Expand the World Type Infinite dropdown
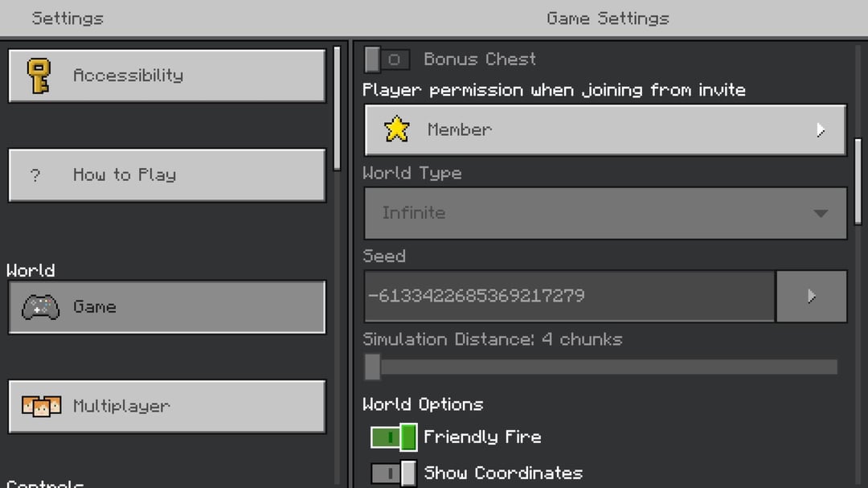Image resolution: width=868 pixels, height=488 pixels. [x=604, y=213]
